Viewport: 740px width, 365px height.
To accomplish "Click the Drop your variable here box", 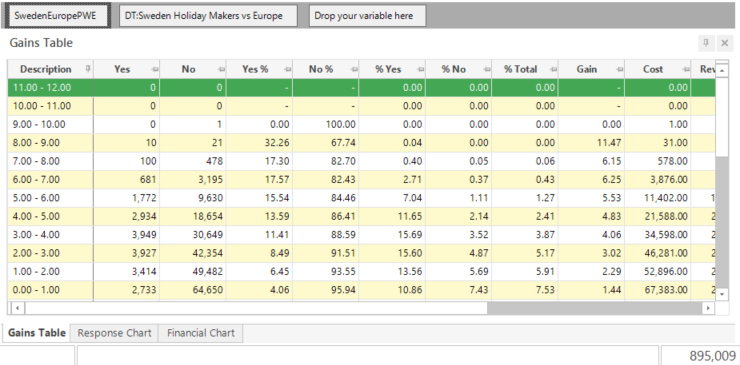I will (x=368, y=16).
